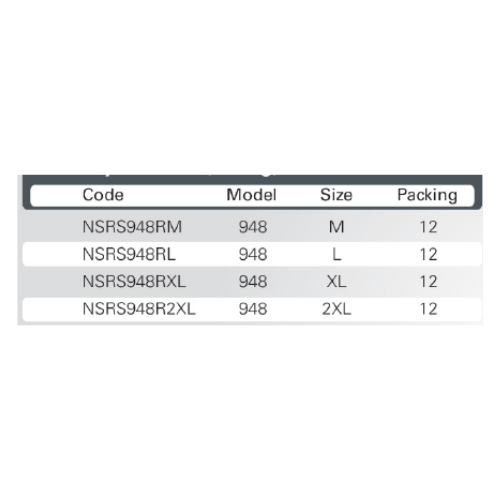Click the model 948 in the NSRS948RXL row
This screenshot has height=500, width=500.
pos(253,282)
